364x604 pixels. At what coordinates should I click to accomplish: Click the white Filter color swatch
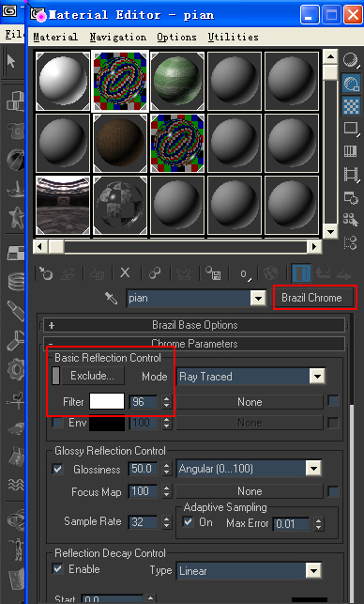107,402
